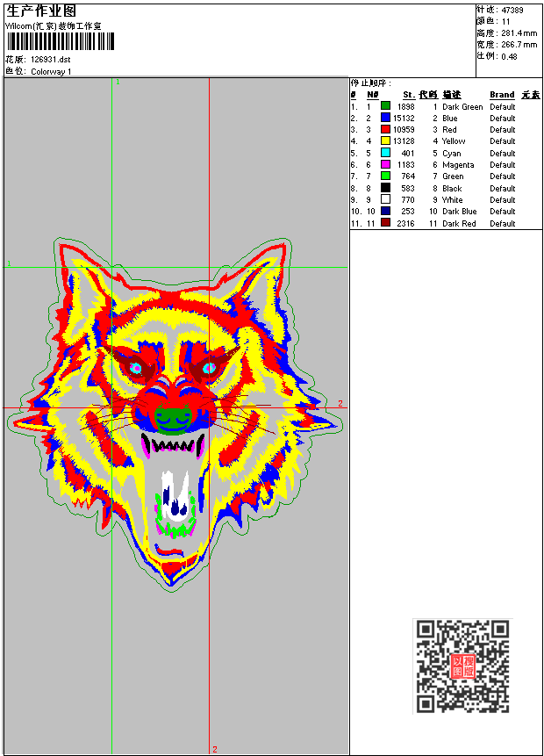This screenshot has width=544, height=756.
Task: Click the Red thread color swatch
Action: coord(385,129)
